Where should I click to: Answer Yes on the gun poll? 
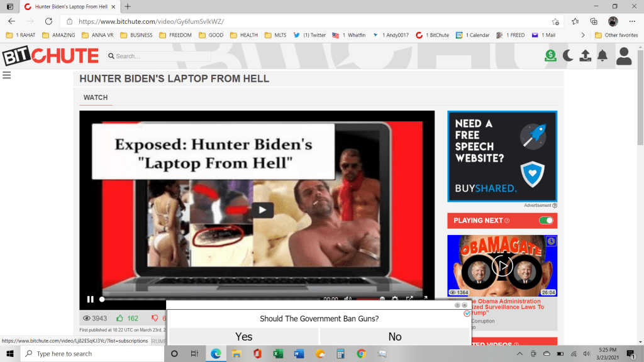[x=244, y=337]
